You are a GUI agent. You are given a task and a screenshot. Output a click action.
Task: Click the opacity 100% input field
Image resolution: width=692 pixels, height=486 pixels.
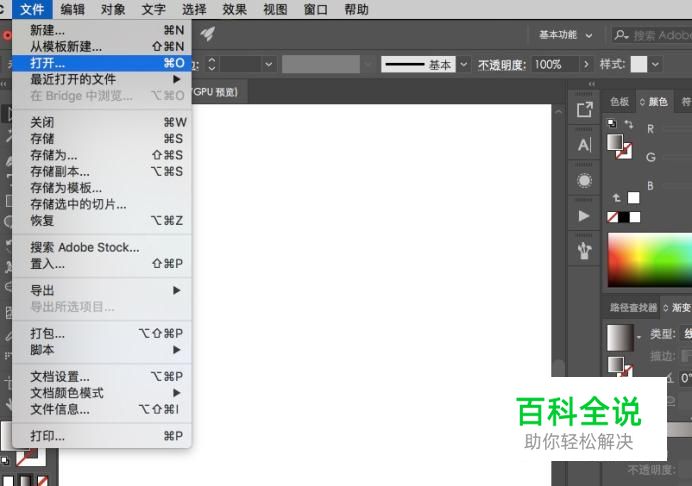[555, 64]
